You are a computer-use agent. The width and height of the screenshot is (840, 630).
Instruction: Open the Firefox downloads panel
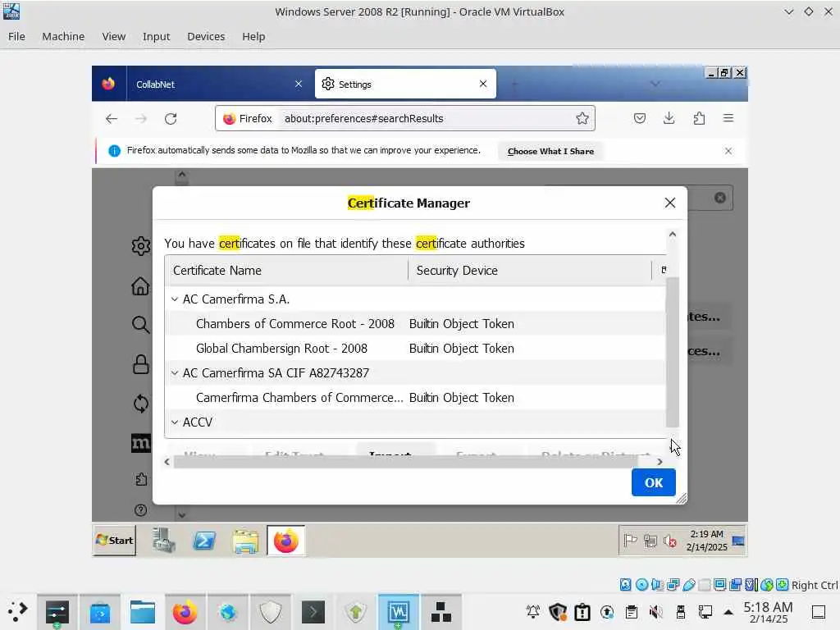(x=669, y=118)
